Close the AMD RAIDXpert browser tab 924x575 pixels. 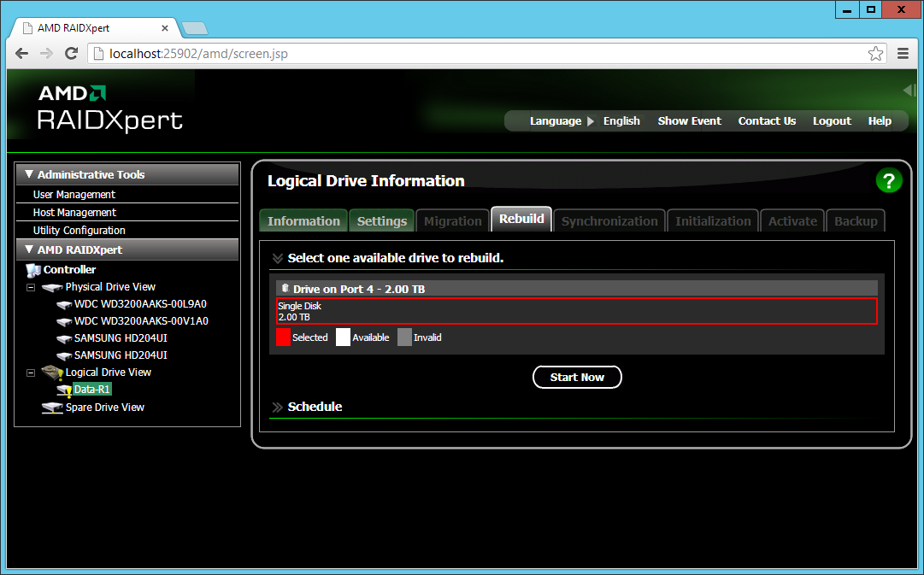tap(164, 27)
